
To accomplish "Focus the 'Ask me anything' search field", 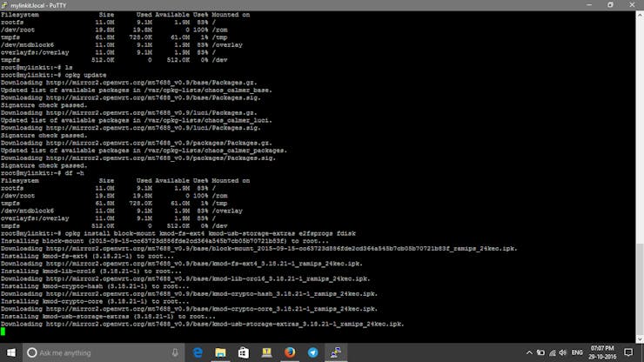I will [103, 352].
